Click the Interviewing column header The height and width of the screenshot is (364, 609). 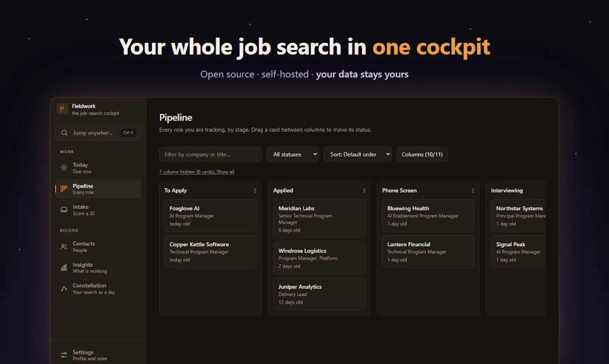click(x=507, y=191)
